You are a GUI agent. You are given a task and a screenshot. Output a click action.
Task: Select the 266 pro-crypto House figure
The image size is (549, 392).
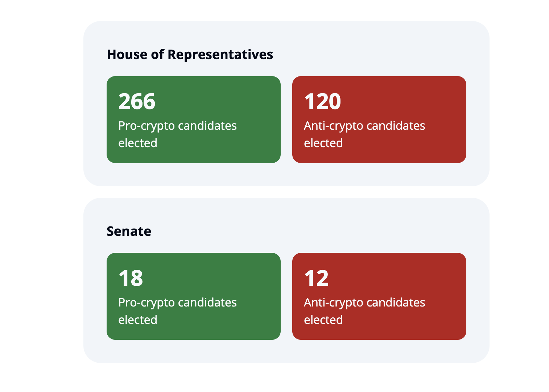click(137, 101)
